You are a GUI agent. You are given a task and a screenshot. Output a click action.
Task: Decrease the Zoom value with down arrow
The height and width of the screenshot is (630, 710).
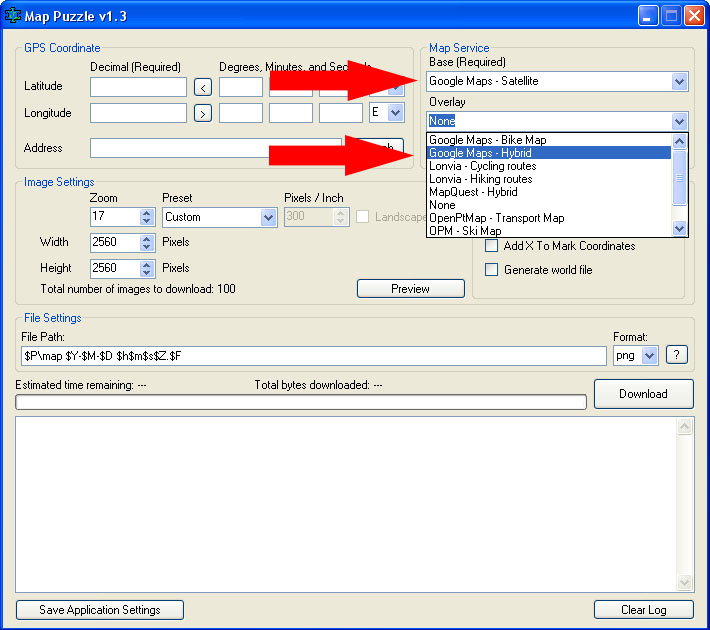[x=146, y=221]
